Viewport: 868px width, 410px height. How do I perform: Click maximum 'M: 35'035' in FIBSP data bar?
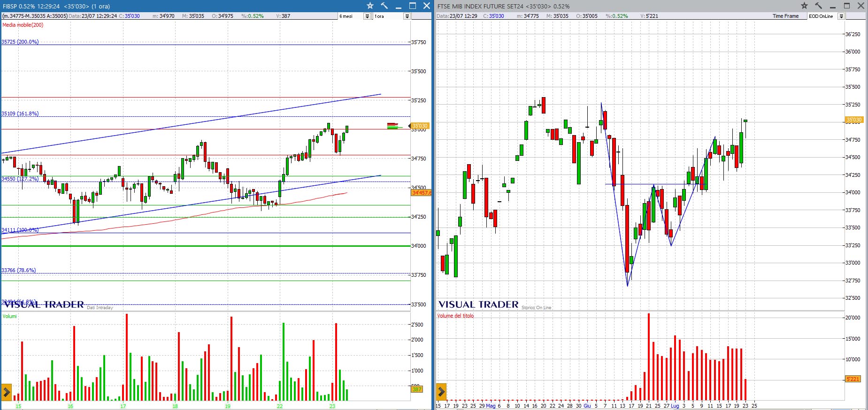[193, 16]
